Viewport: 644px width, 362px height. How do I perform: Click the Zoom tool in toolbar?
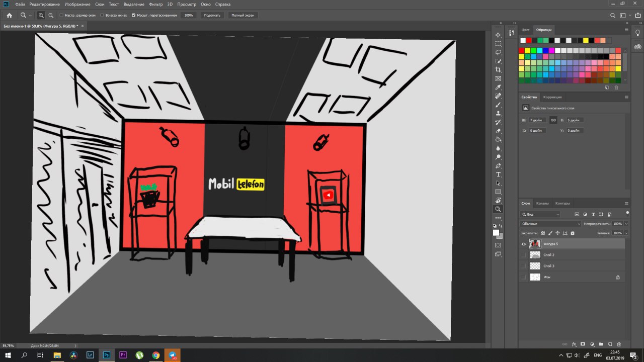click(498, 209)
